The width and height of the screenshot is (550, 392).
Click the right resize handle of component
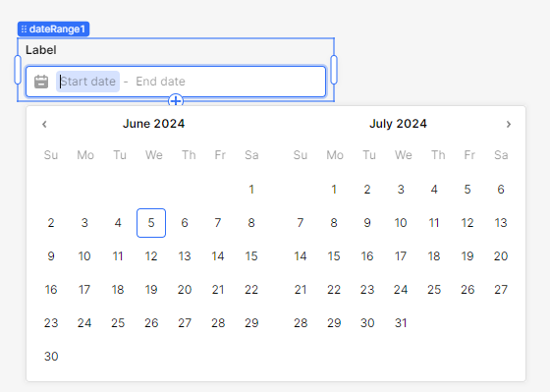(x=334, y=70)
